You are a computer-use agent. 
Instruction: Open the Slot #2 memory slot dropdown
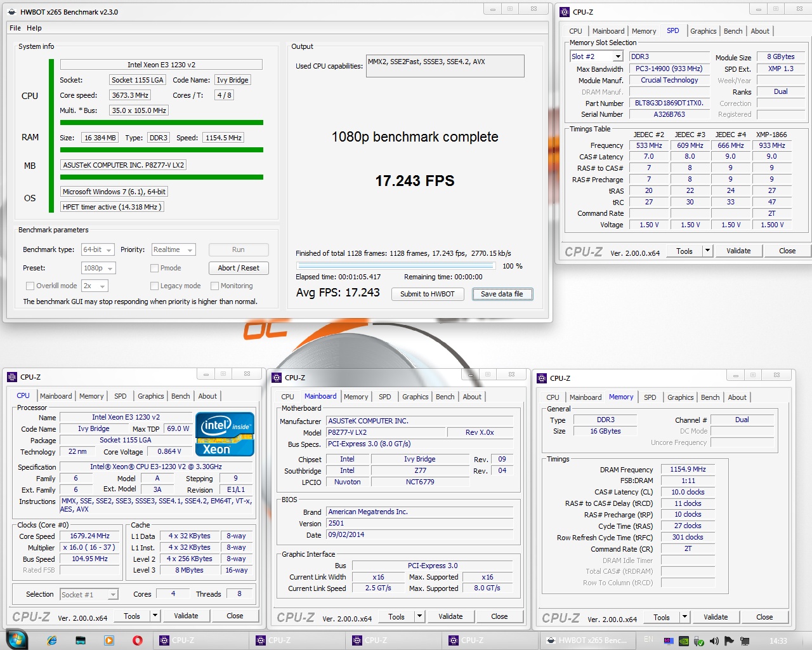coord(596,56)
